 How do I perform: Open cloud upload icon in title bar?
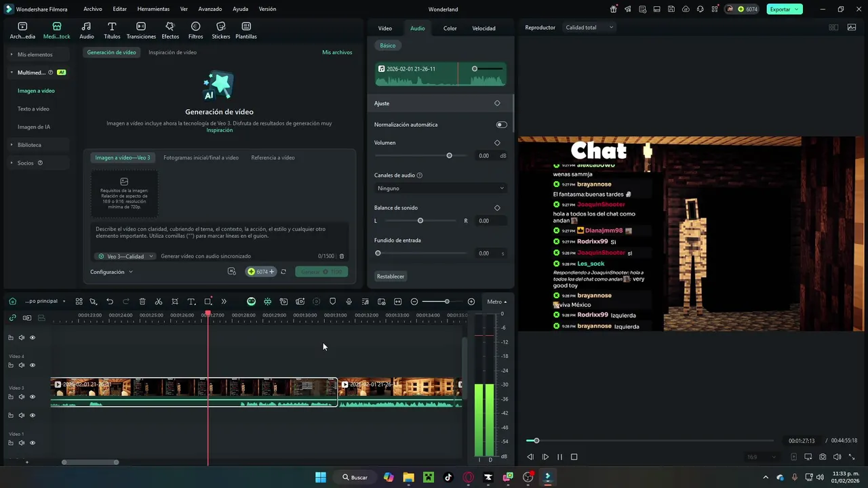(686, 9)
